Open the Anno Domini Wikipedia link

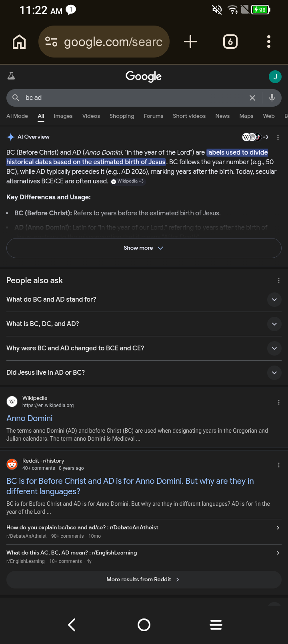point(30,418)
